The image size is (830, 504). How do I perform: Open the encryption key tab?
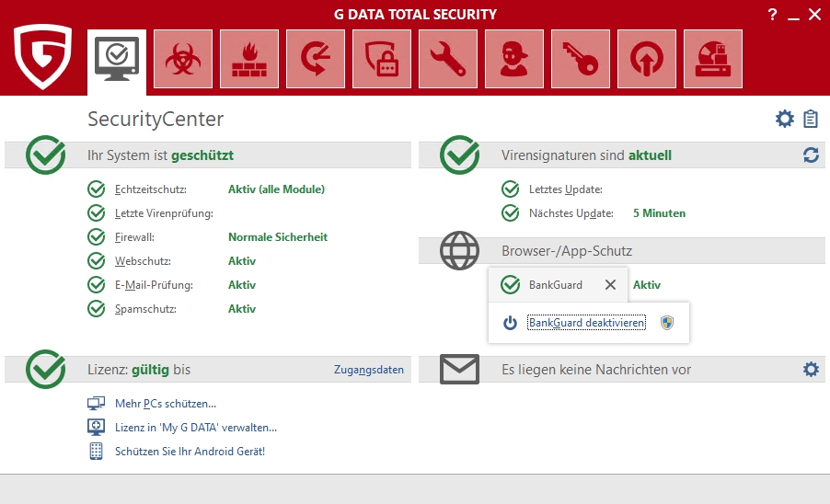tap(580, 59)
